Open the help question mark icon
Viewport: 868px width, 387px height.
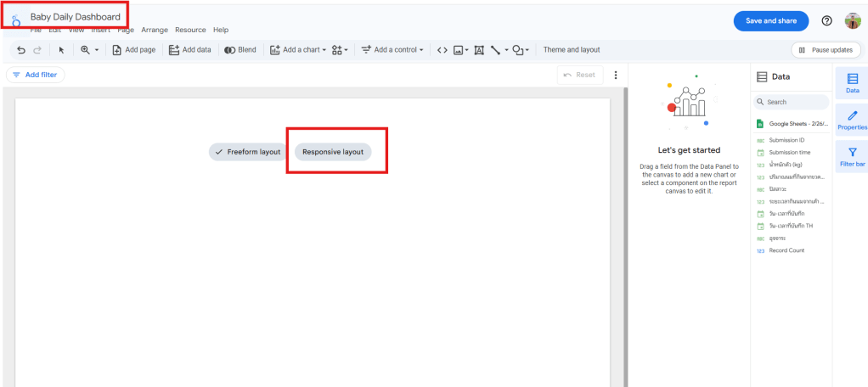(826, 21)
